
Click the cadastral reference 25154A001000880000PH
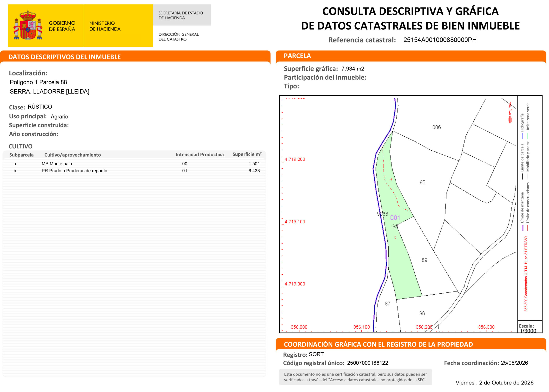tap(440, 40)
